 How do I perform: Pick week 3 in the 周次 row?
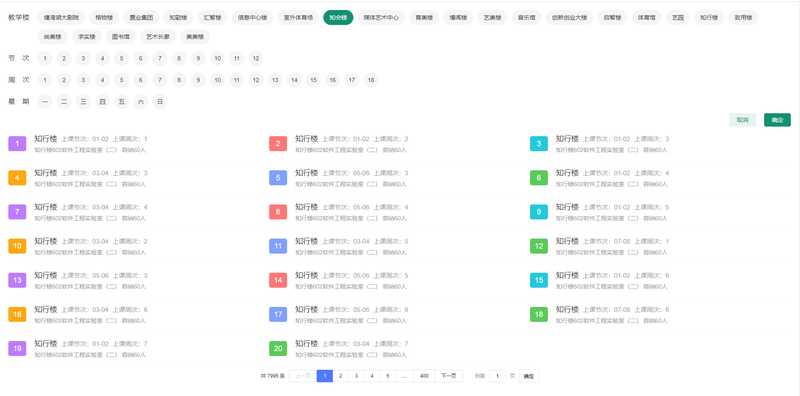coord(83,80)
